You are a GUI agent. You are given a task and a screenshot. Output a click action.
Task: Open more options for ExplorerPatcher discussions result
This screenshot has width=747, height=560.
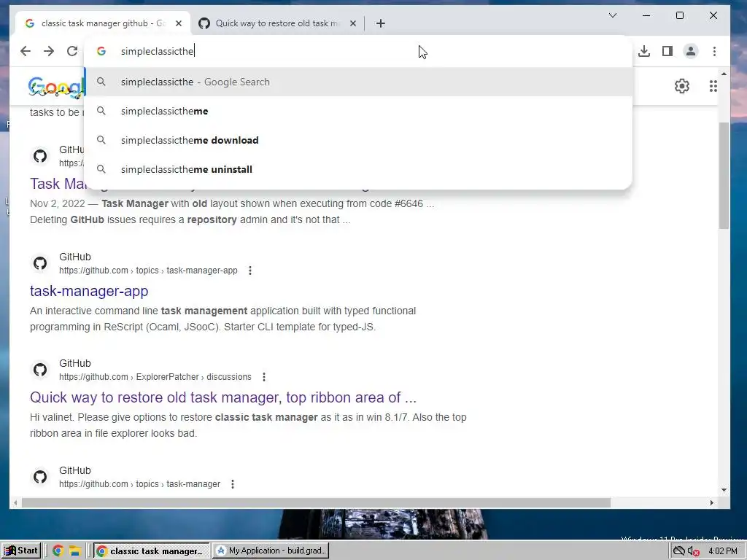click(x=264, y=377)
